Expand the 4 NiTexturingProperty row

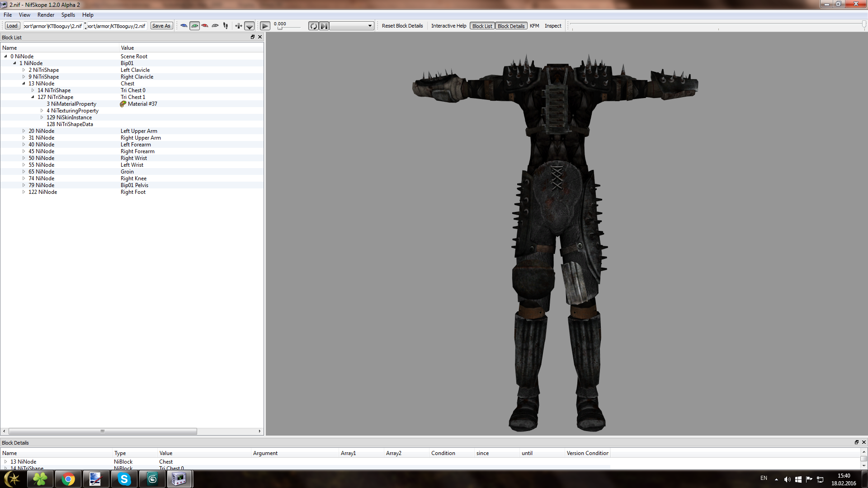[42, 111]
